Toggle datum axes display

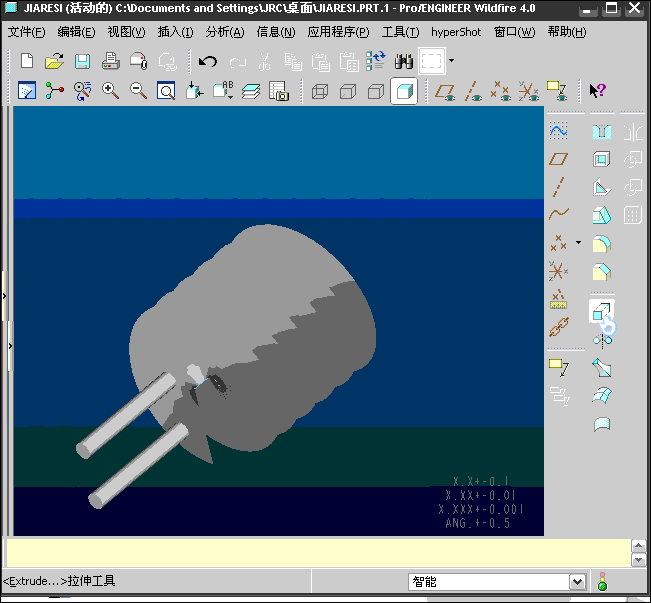[473, 91]
